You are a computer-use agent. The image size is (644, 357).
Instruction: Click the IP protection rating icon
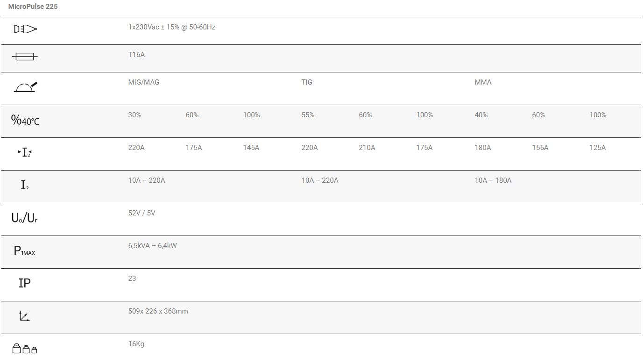coord(25,283)
